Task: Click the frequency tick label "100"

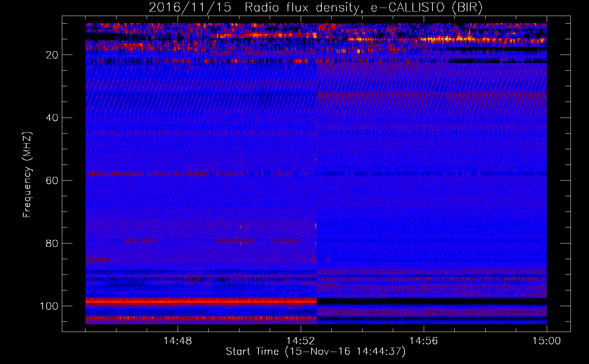Action: (x=49, y=306)
